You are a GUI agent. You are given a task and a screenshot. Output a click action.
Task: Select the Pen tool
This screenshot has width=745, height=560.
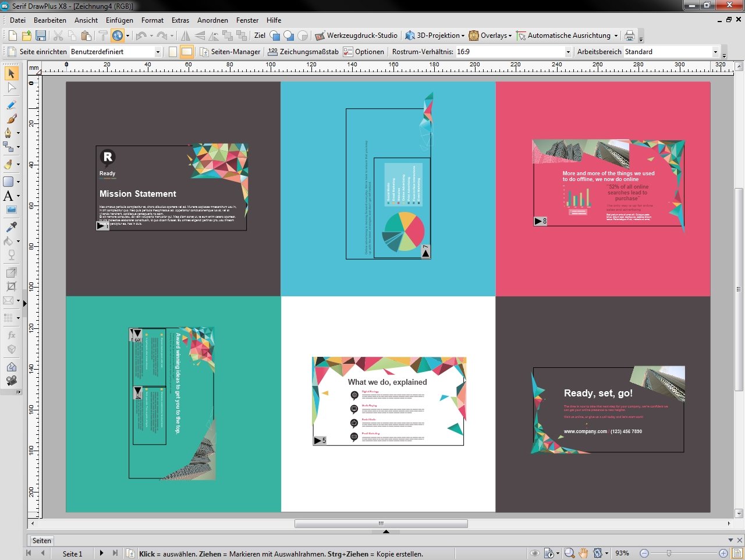[8, 133]
